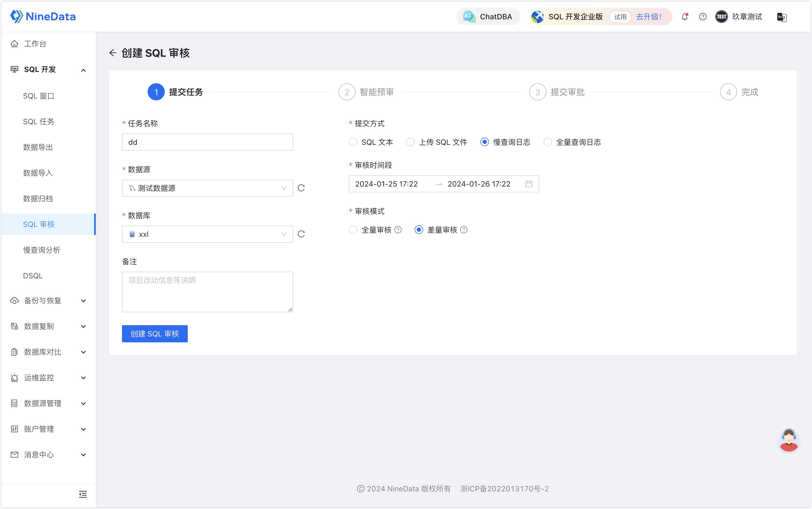Click the 去升级! upgrade link
812x509 pixels.
(x=649, y=17)
